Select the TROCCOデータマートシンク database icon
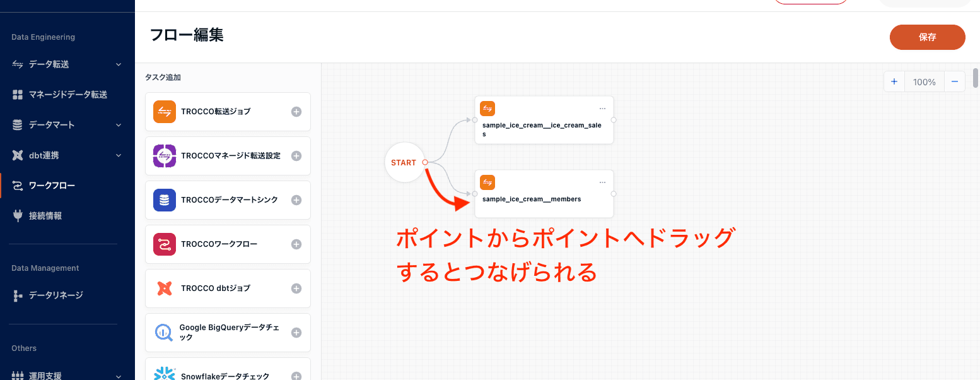Screen dimensions: 980x380 point(164,200)
